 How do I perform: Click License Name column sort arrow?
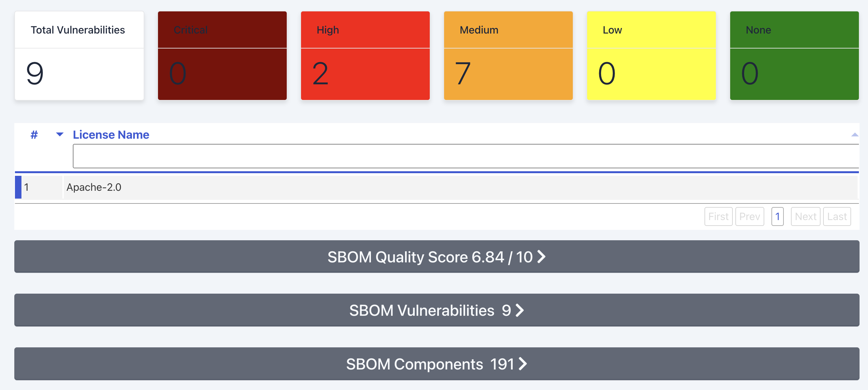click(x=854, y=135)
